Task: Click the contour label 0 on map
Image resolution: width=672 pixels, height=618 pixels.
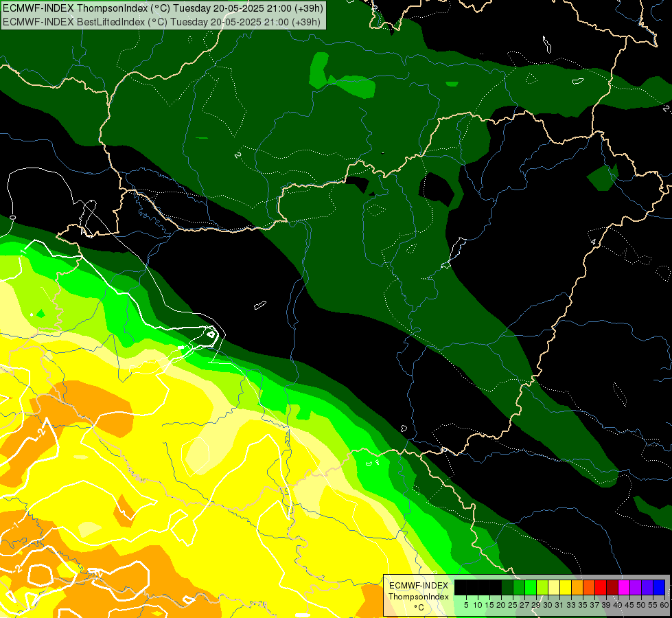Action: [x=12, y=218]
